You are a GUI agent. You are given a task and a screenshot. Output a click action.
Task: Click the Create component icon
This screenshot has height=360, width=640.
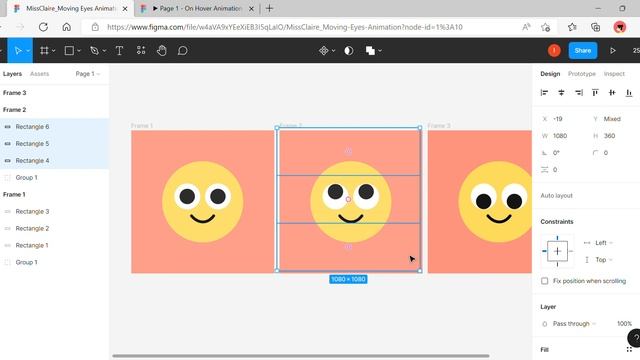(324, 51)
